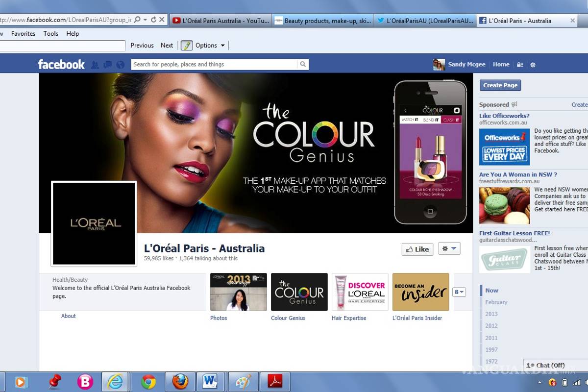Open Microsoft Word from the taskbar

tap(211, 381)
